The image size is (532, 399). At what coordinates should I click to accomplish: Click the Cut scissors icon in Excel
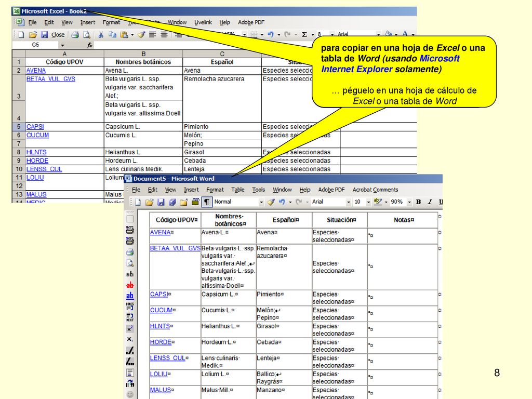pos(101,35)
